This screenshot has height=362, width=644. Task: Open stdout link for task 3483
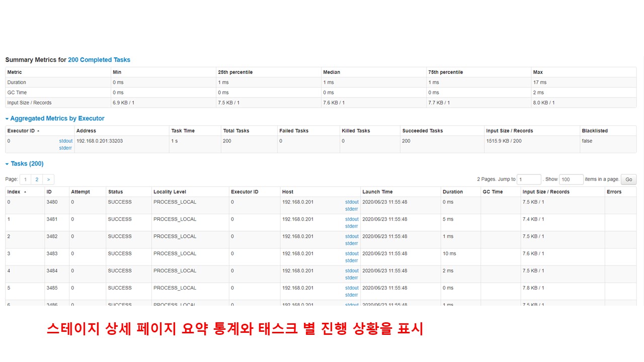(352, 254)
